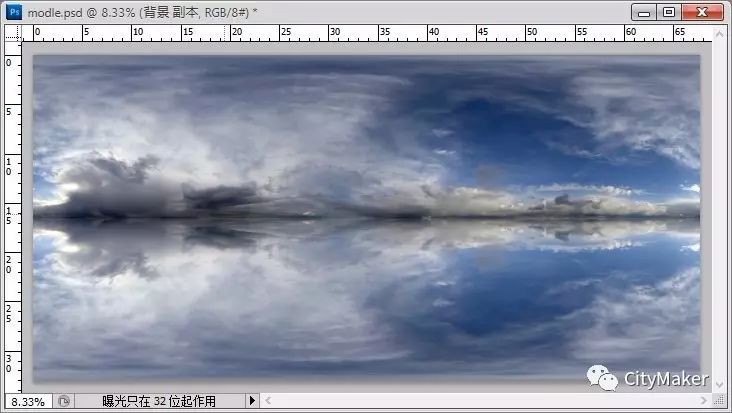Close the modle.psd document window
Screen dimensions: 732x413
coord(702,12)
